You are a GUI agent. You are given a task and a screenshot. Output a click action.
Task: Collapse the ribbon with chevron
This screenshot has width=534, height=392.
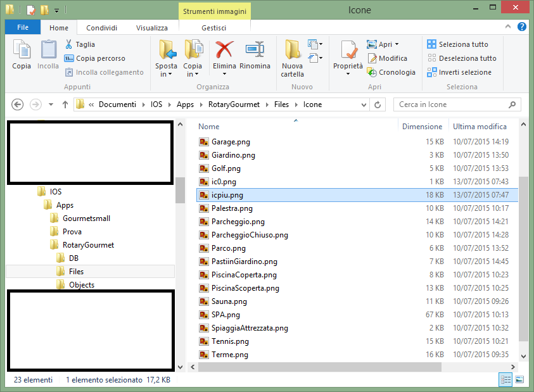pyautogui.click(x=508, y=27)
